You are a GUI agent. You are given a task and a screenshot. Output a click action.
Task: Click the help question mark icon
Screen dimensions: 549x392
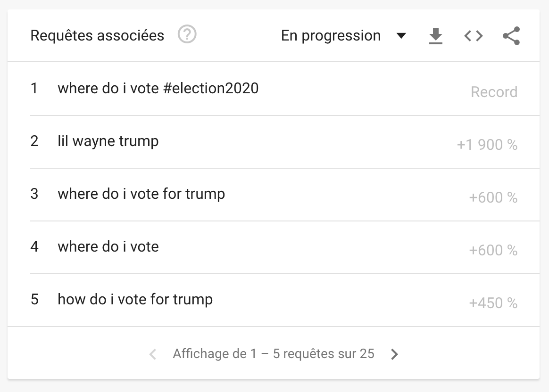pos(187,35)
